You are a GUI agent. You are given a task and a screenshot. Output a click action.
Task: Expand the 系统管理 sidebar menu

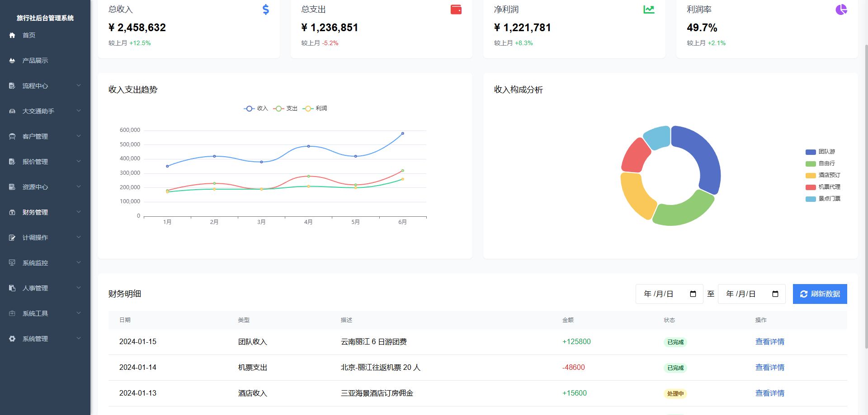45,338
